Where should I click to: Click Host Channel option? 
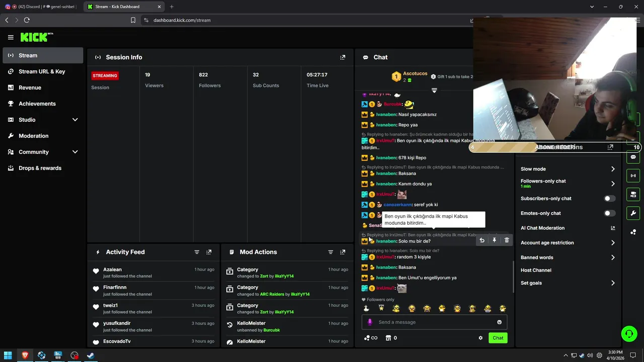(536, 270)
